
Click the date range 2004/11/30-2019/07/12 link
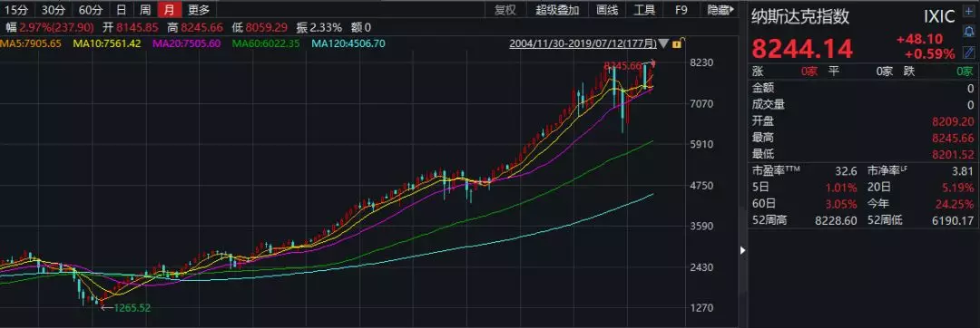tap(583, 43)
